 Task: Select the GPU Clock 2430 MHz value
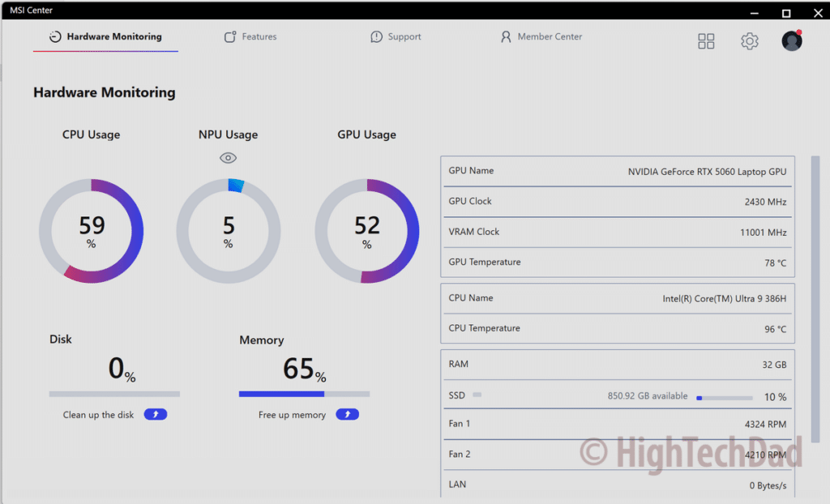[765, 202]
